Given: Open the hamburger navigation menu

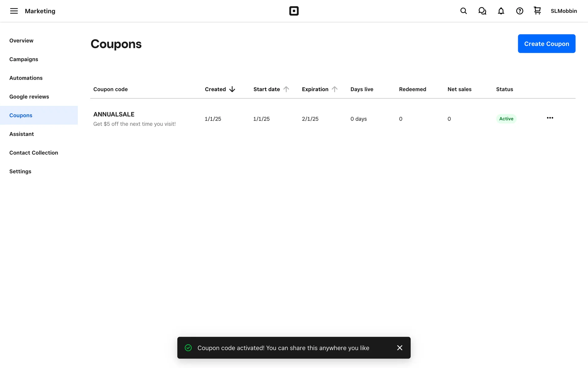Looking at the screenshot, I should [14, 11].
